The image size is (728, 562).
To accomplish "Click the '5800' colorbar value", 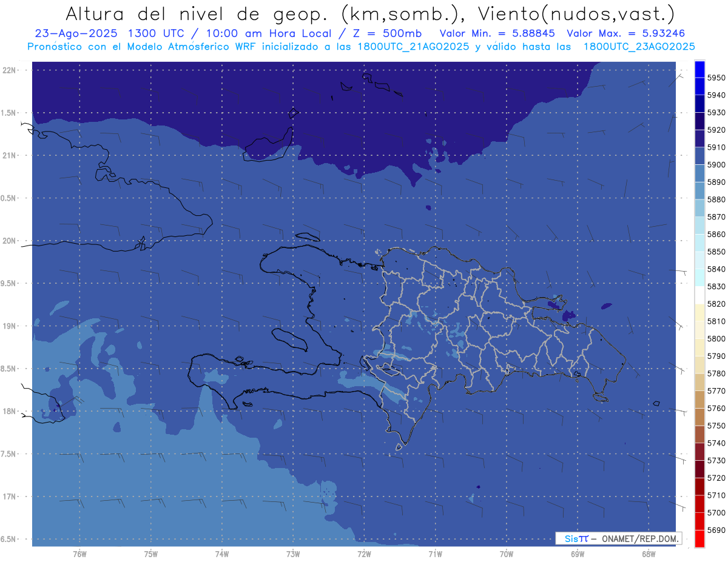I will pyautogui.click(x=716, y=339).
